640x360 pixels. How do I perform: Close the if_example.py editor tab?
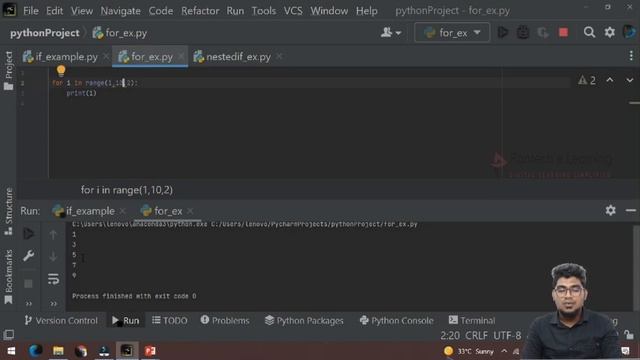106,56
